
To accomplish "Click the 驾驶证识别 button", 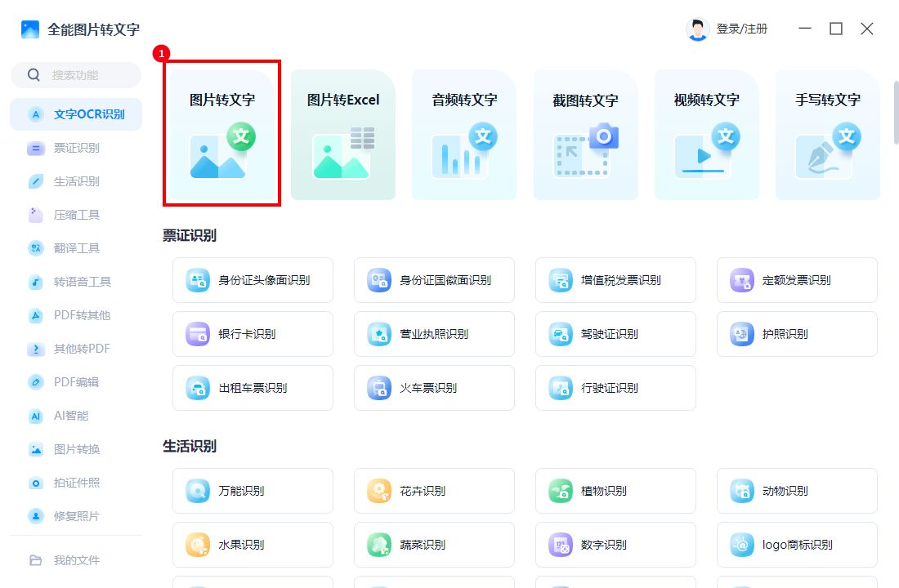I will click(615, 334).
